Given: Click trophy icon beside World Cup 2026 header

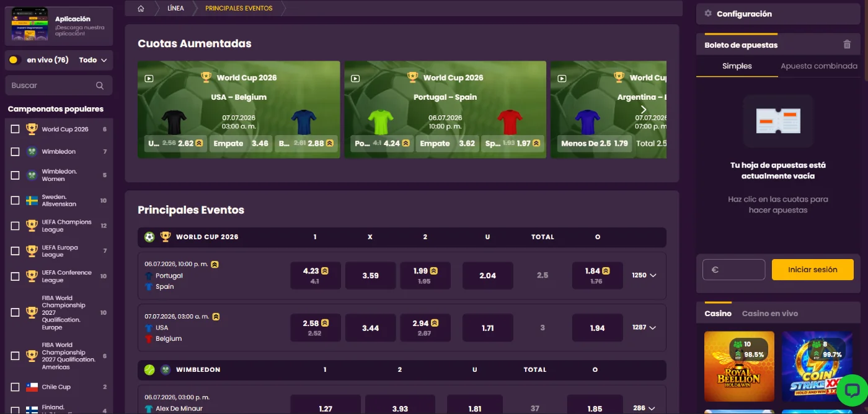Looking at the screenshot, I should point(166,237).
